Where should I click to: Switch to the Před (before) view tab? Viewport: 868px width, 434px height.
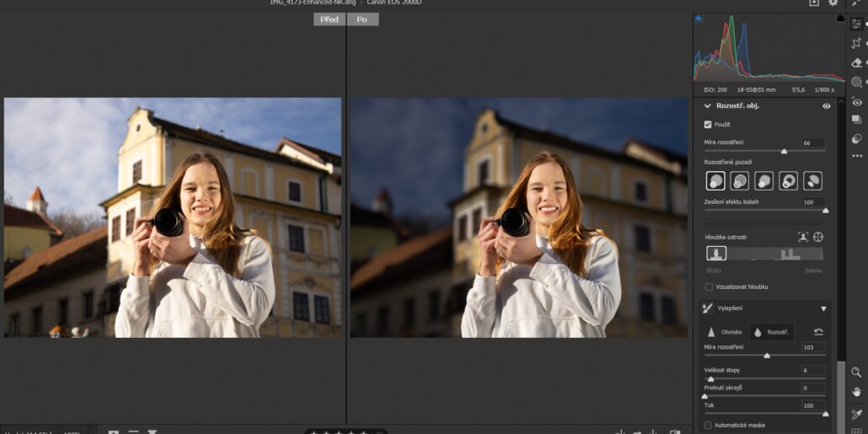(x=330, y=19)
